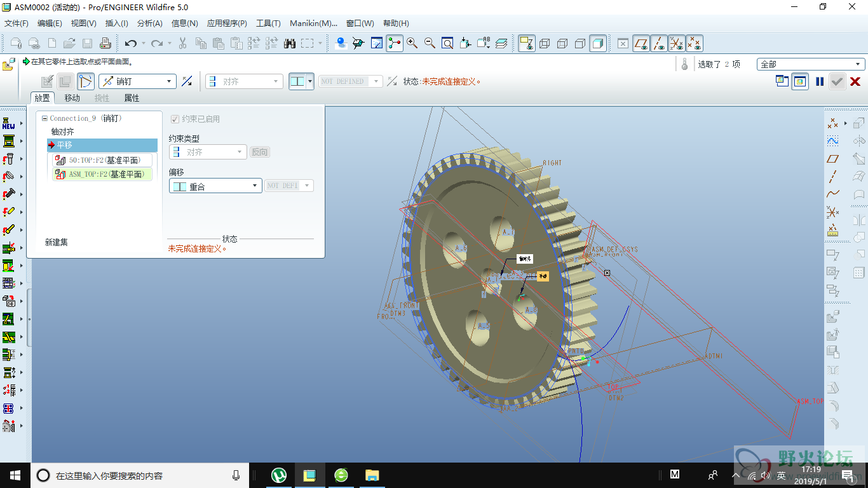Select No Hidden display style icon
Screen dimensions: 868x488
tap(580, 43)
